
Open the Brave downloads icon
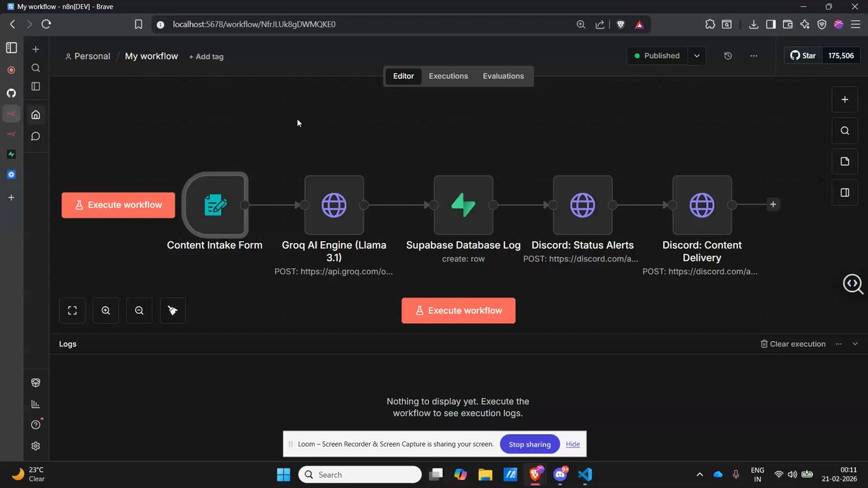coord(753,24)
